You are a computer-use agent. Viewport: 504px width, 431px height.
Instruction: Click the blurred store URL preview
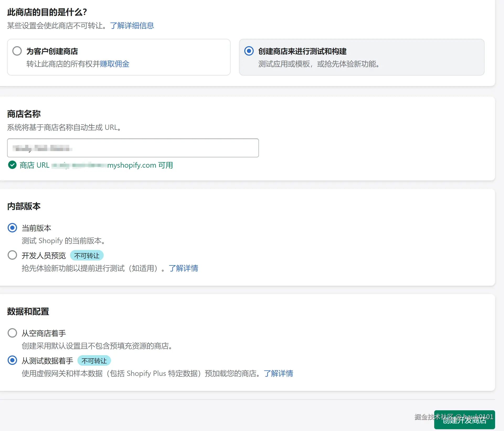pos(79,165)
